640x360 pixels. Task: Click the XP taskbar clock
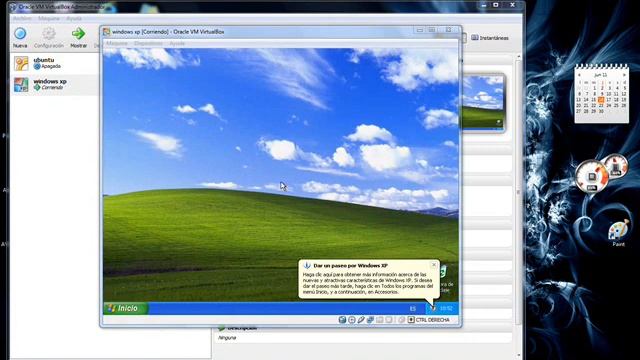point(446,309)
